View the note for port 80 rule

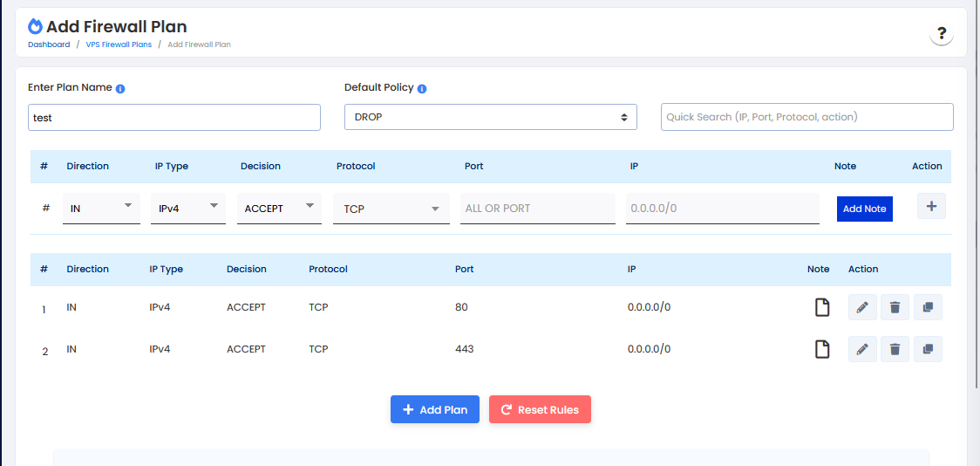(x=821, y=307)
